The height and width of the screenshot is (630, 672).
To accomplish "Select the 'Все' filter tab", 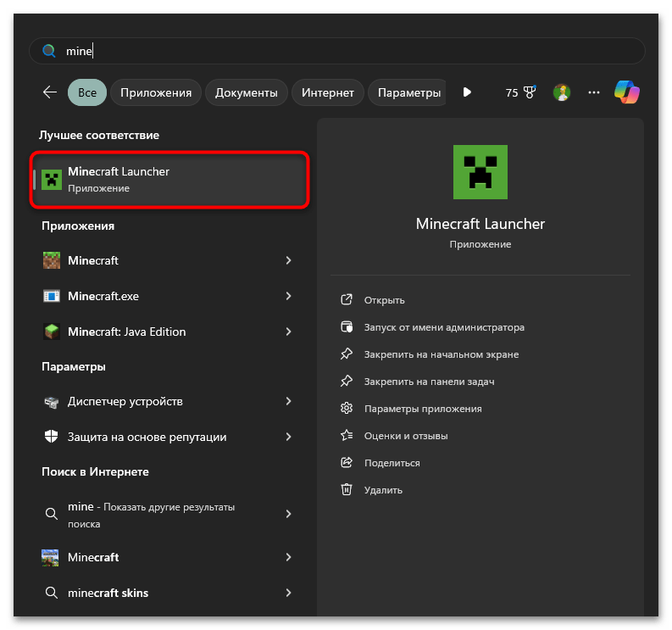I will (87, 92).
